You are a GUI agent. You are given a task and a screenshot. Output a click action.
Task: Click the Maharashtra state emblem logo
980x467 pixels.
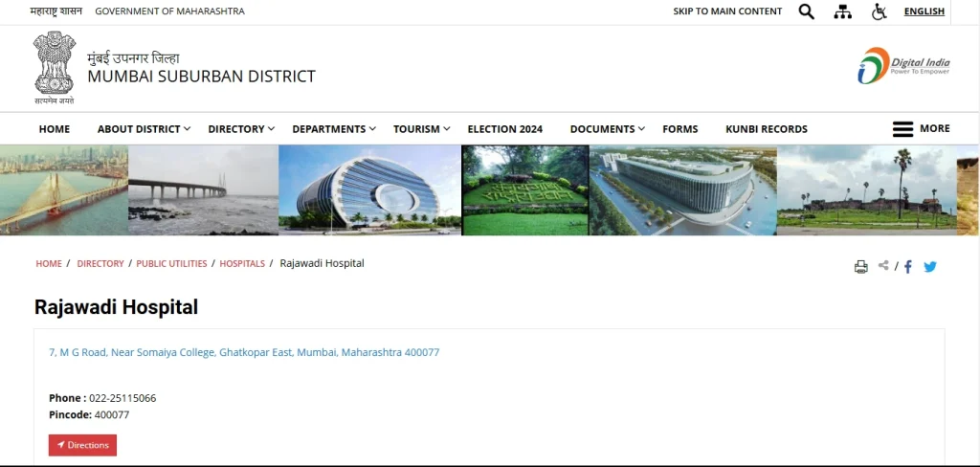[54, 67]
